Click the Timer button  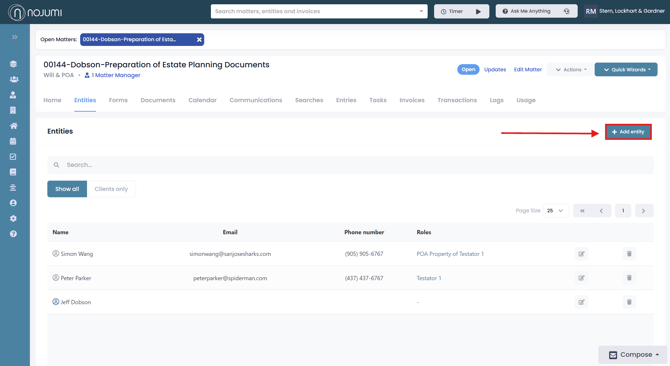pos(461,12)
